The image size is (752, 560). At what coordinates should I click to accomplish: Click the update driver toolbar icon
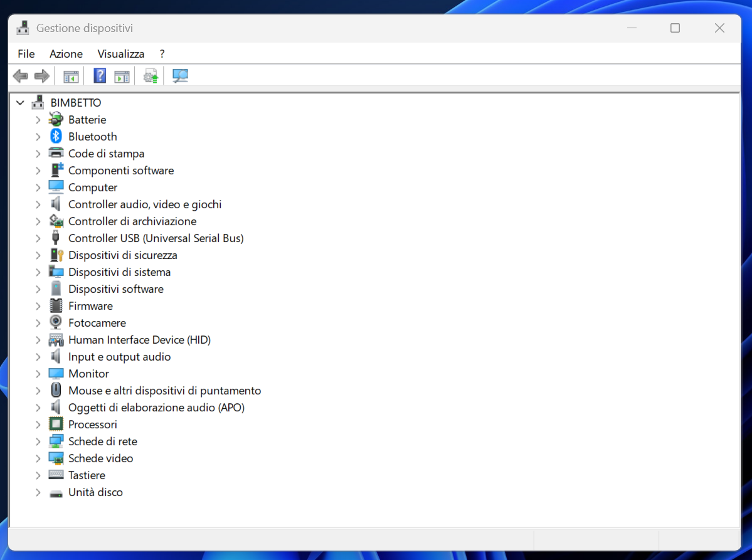pyautogui.click(x=151, y=76)
